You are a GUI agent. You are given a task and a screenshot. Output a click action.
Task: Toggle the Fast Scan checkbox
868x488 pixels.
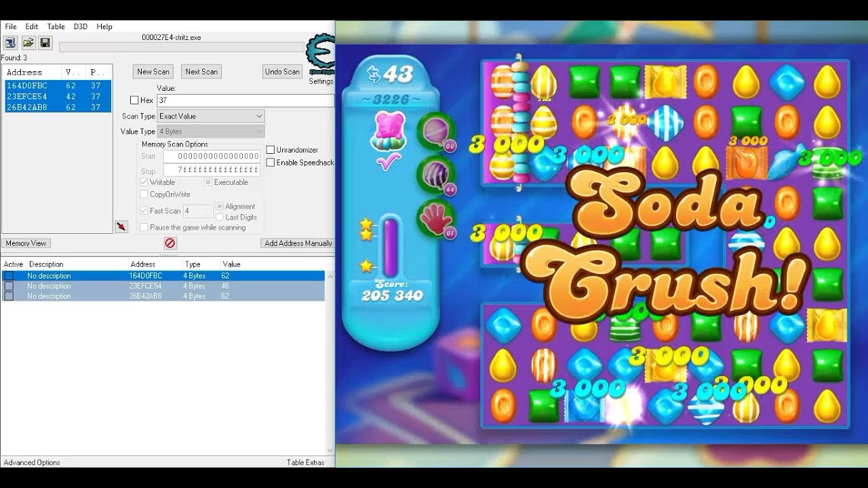(x=144, y=211)
